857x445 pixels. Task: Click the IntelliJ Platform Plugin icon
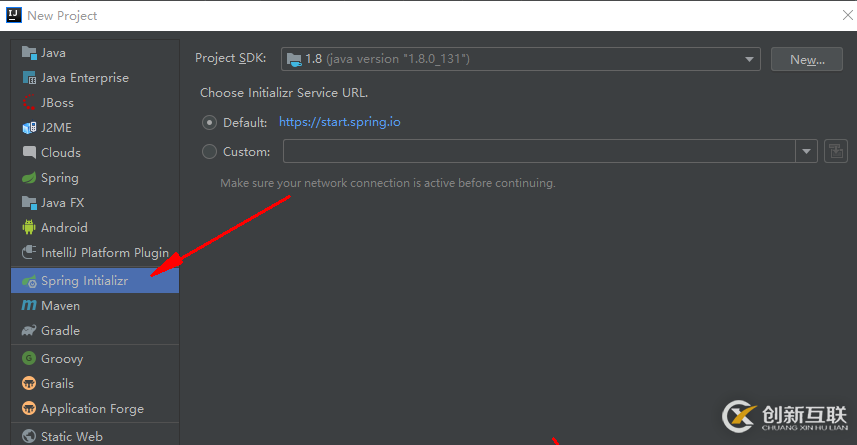coord(29,252)
